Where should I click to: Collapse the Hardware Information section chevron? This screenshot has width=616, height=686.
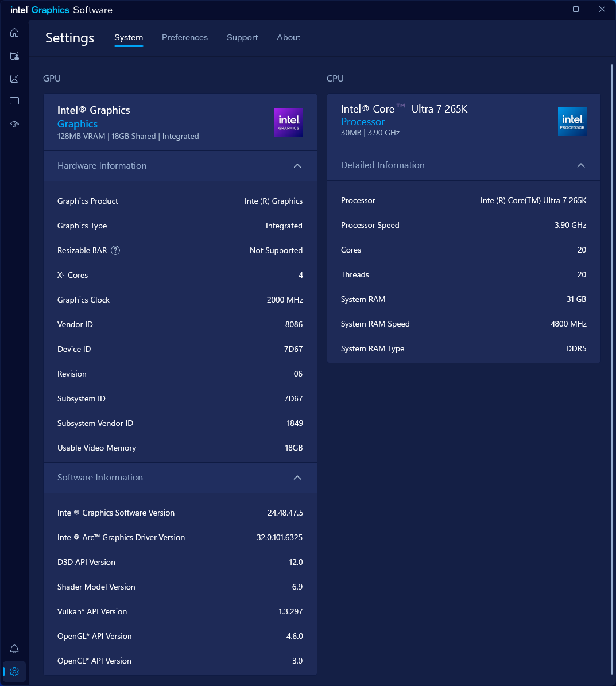297,166
